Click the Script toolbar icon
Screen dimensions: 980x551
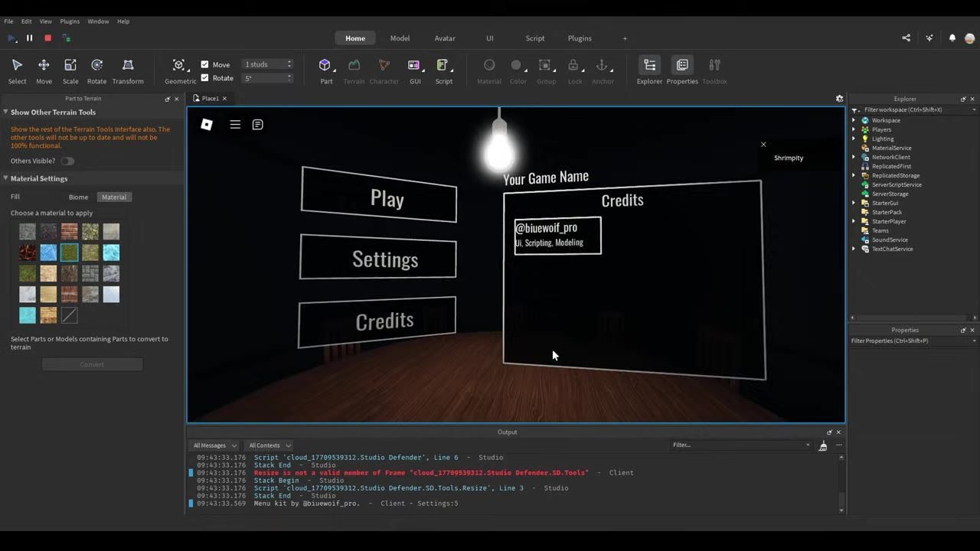tap(443, 71)
